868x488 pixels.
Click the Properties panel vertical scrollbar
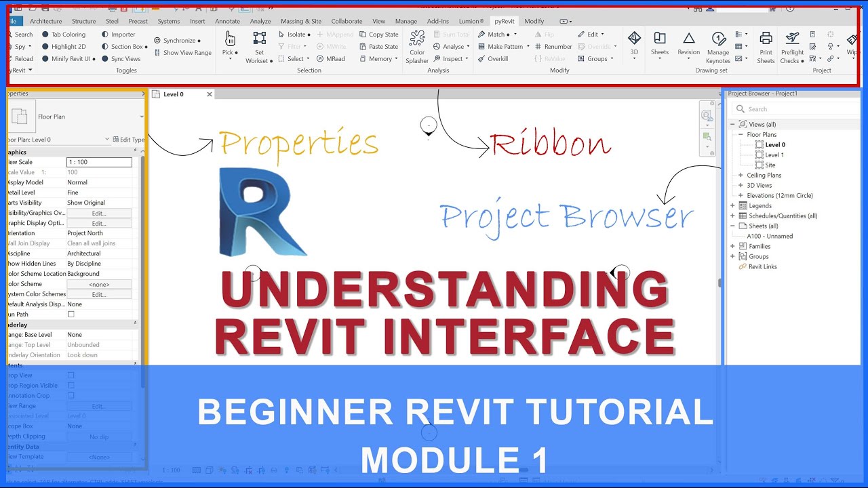tap(142, 271)
